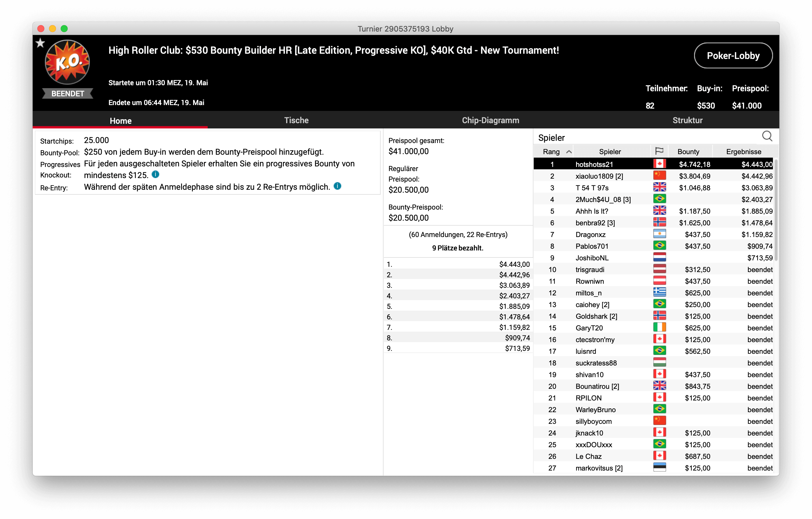This screenshot has width=812, height=519.
Task: Sort by Bounty column header
Action: pos(688,151)
